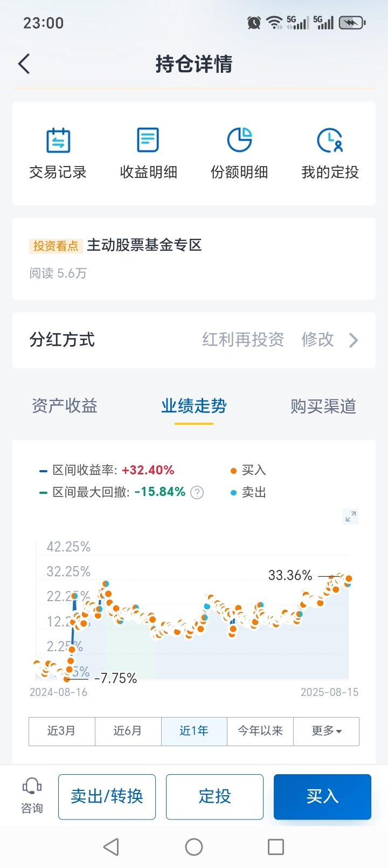Select the 近6月 time range
Viewport: 388px width, 868px height.
pos(128,731)
